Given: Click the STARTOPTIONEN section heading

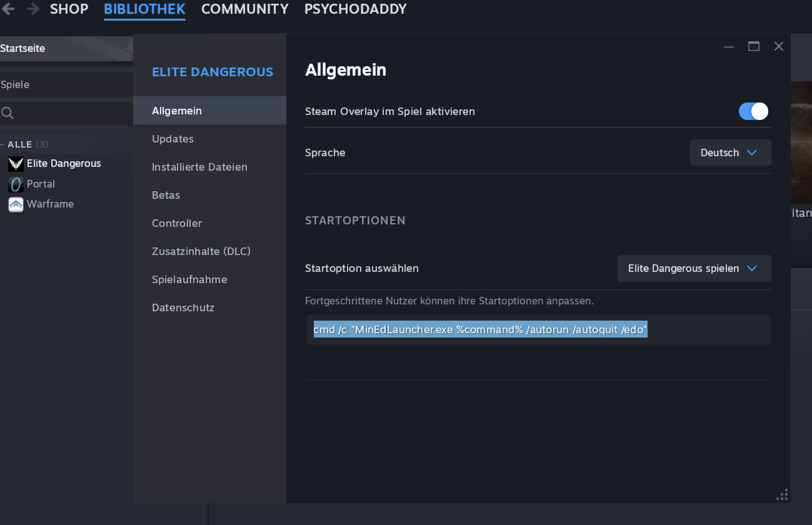Looking at the screenshot, I should [x=355, y=221].
